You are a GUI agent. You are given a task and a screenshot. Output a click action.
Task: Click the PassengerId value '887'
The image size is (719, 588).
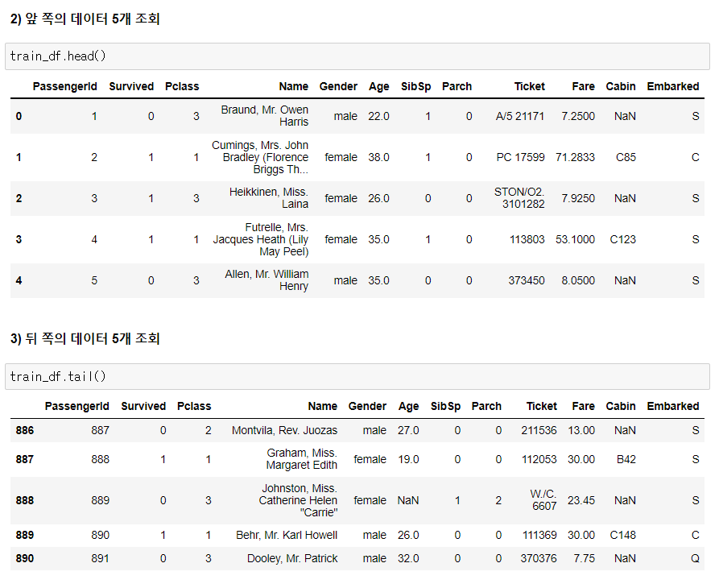click(x=100, y=430)
